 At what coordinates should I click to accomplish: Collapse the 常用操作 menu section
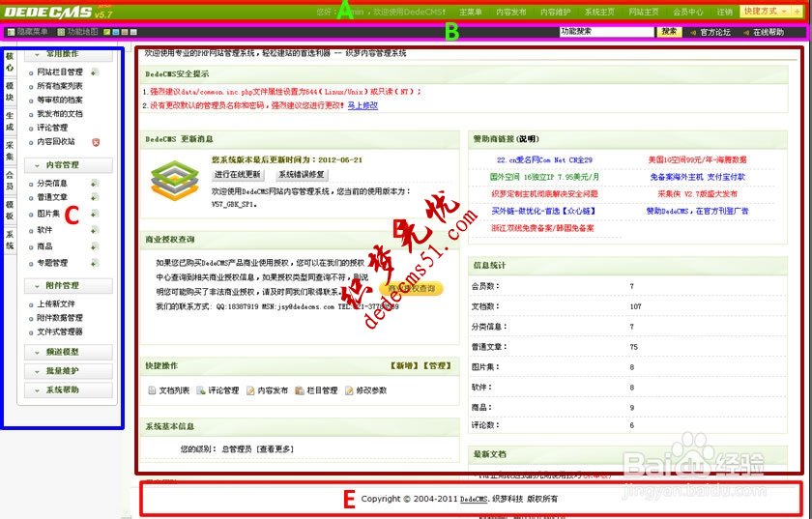point(69,54)
